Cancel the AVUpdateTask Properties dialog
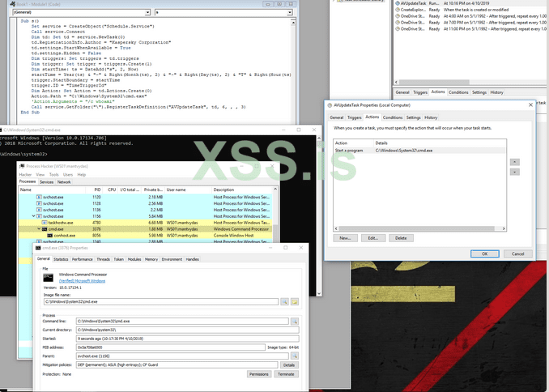 click(x=518, y=254)
